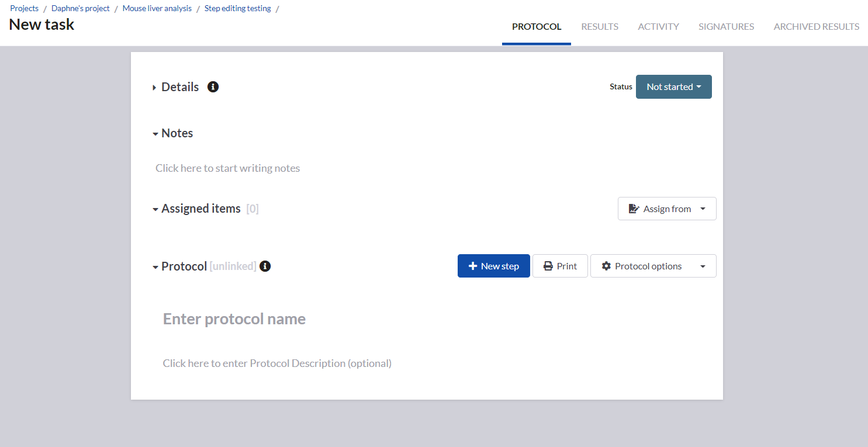Collapse the Assigned items section
Viewport: 868px width, 447px height.
pos(155,209)
